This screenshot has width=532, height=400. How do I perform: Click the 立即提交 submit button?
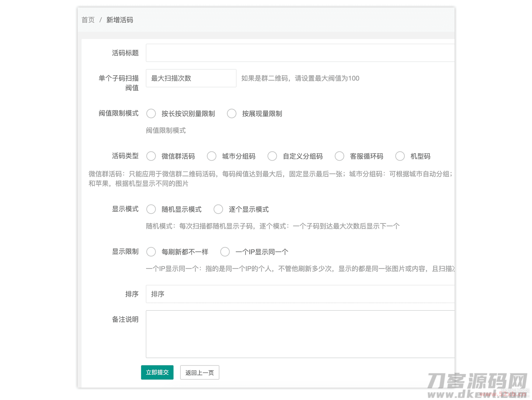click(157, 373)
